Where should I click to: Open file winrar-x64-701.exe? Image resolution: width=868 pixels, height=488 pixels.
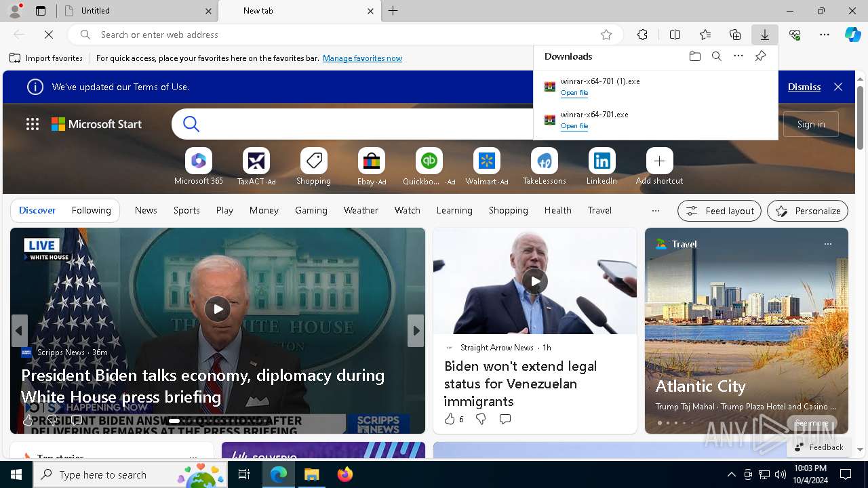(574, 126)
